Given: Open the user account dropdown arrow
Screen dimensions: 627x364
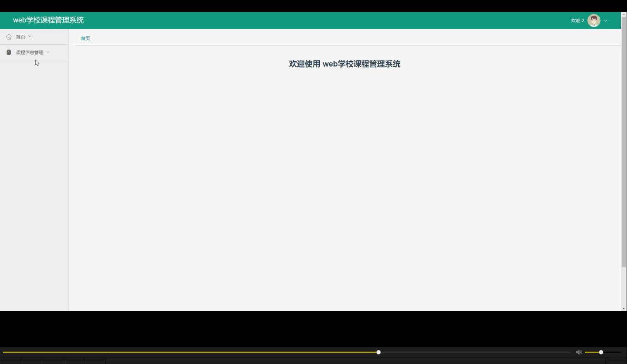Looking at the screenshot, I should click(605, 20).
